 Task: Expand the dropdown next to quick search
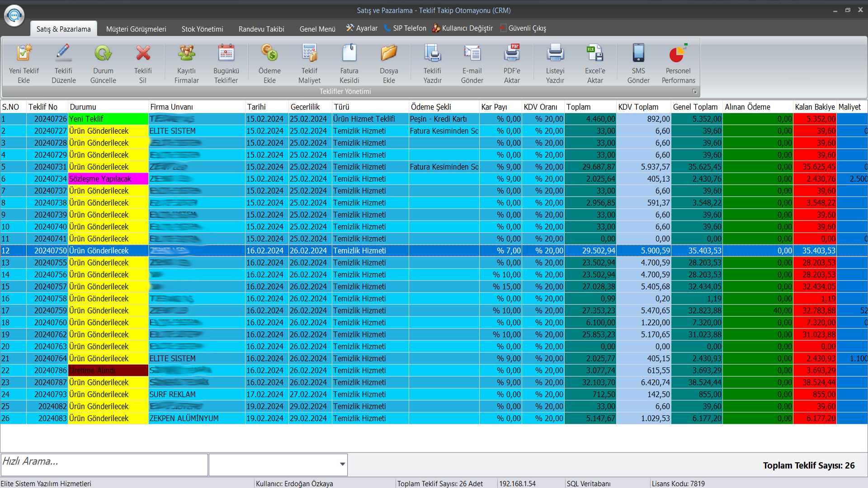[342, 464]
